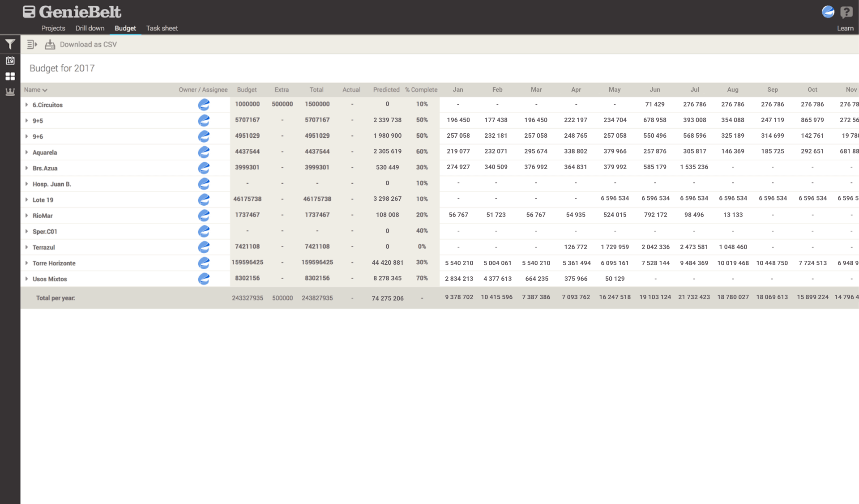The height and width of the screenshot is (504, 859).
Task: Expand the Sper.C01 project row
Action: pyautogui.click(x=27, y=231)
